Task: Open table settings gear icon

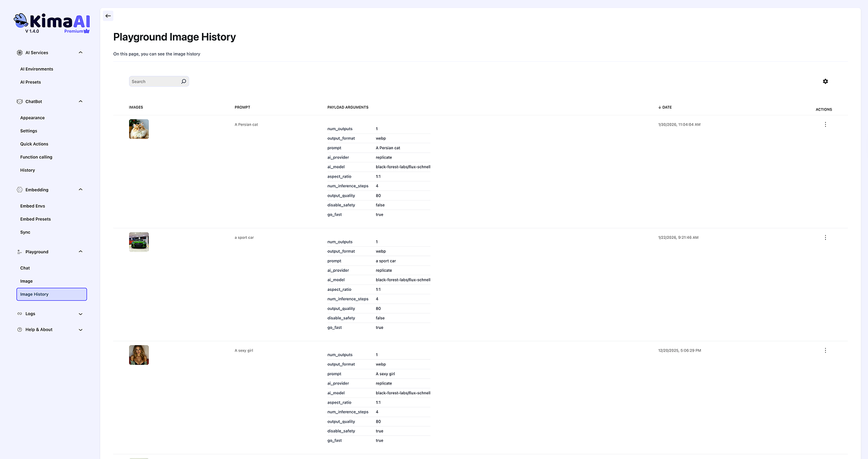Action: click(825, 82)
